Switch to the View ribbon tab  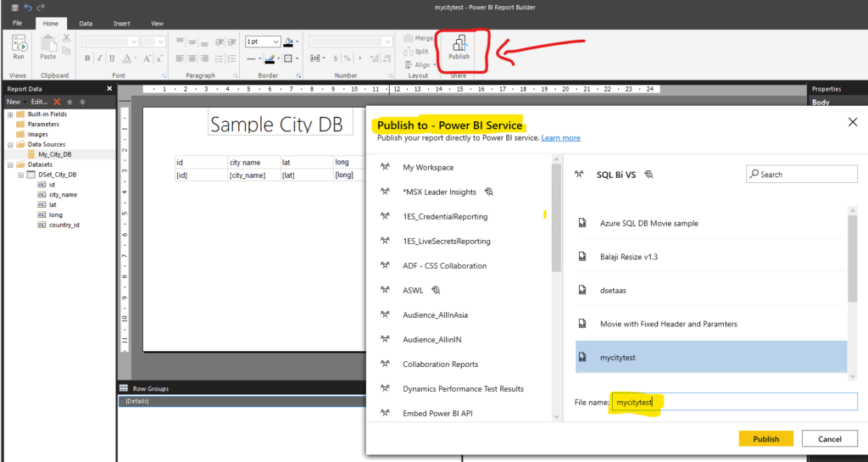click(157, 23)
